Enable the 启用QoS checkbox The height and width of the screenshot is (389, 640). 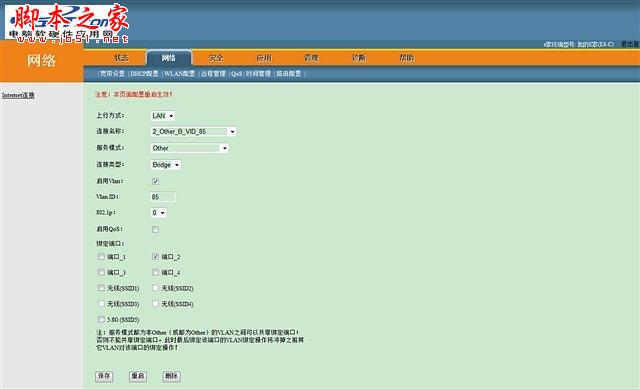(156, 230)
